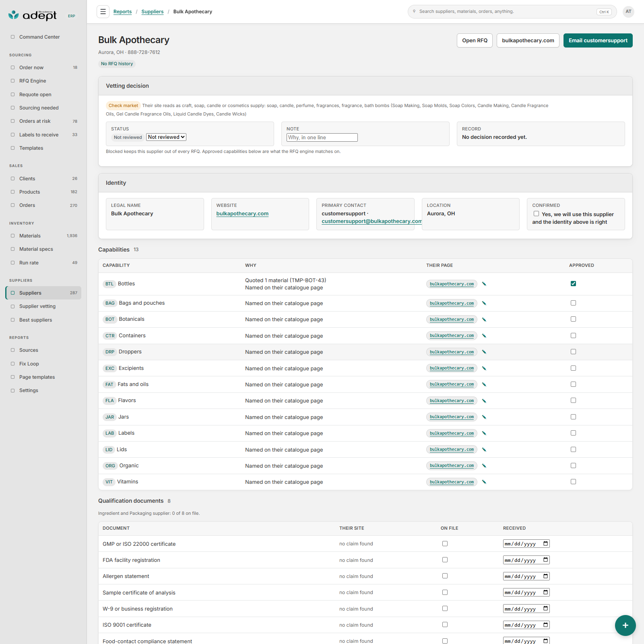Follow the Suppliers breadcrumb link
Screen dimensions: 644x644
pyautogui.click(x=152, y=12)
